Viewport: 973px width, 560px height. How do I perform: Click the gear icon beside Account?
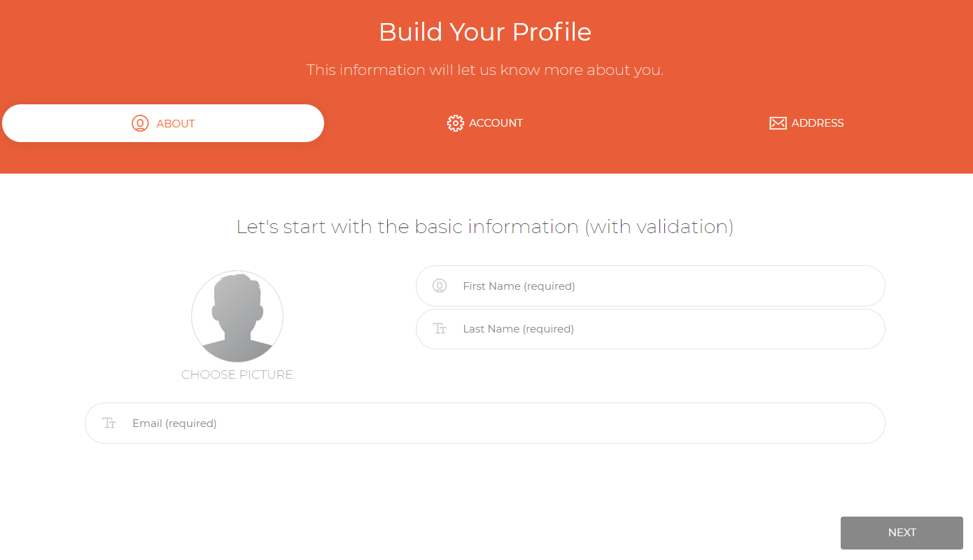coord(456,123)
